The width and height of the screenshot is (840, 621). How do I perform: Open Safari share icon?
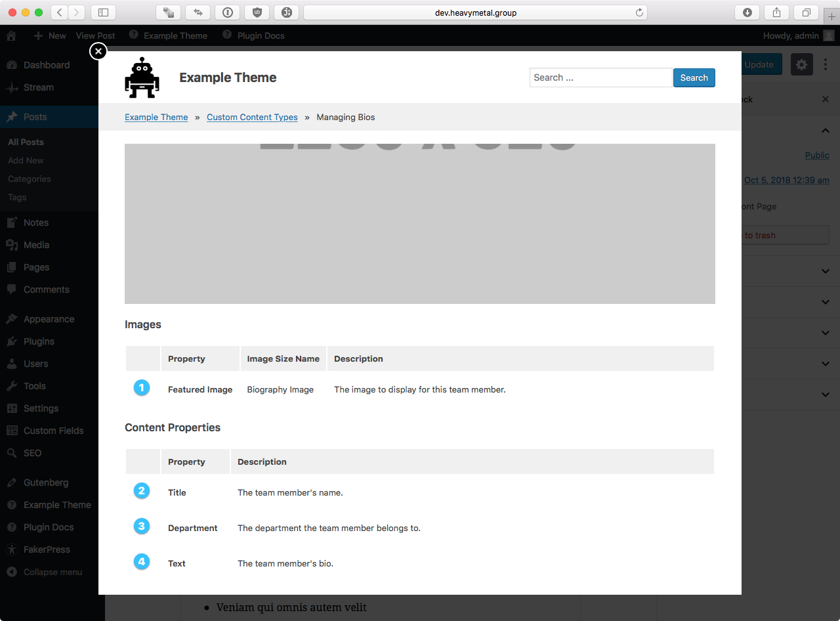pos(776,12)
